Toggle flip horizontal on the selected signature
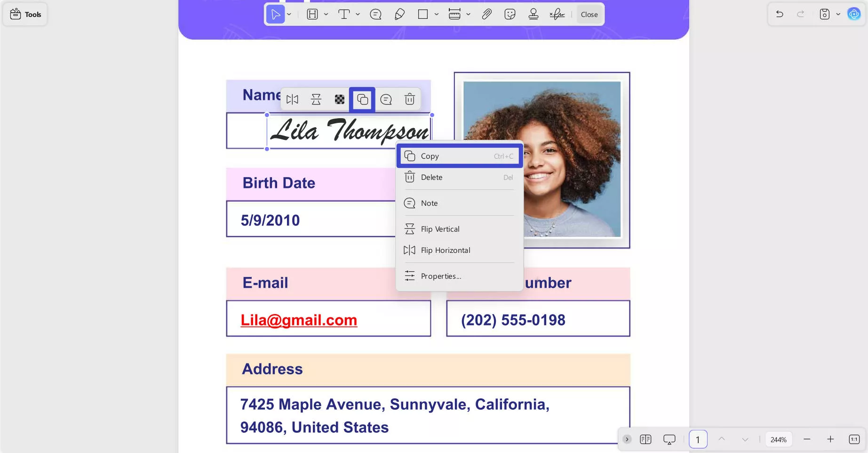 click(x=292, y=99)
